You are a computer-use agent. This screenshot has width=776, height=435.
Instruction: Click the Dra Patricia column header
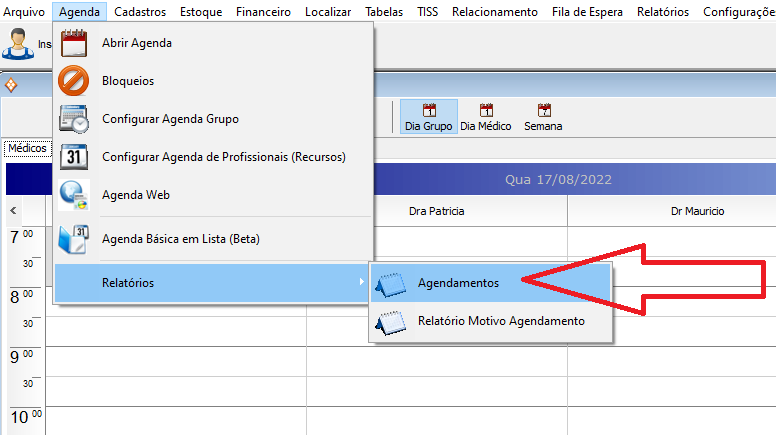coord(437,211)
